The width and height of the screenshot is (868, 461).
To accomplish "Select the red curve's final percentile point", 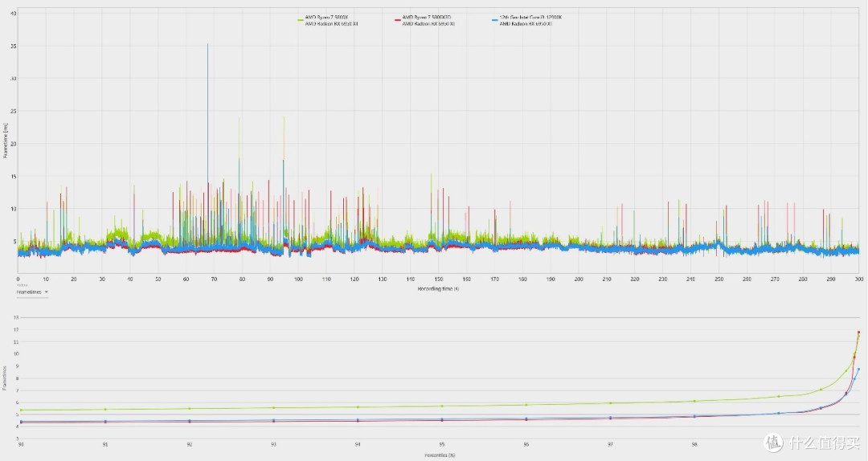I will pyautogui.click(x=858, y=332).
